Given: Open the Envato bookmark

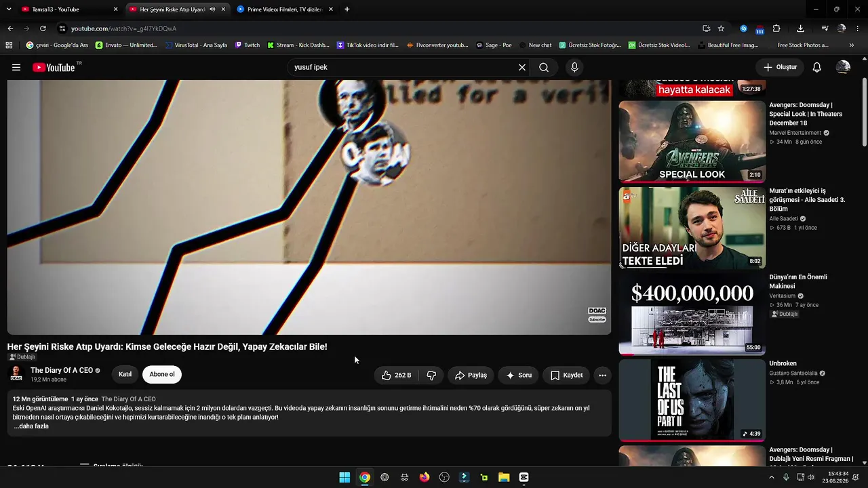Looking at the screenshot, I should tap(126, 45).
